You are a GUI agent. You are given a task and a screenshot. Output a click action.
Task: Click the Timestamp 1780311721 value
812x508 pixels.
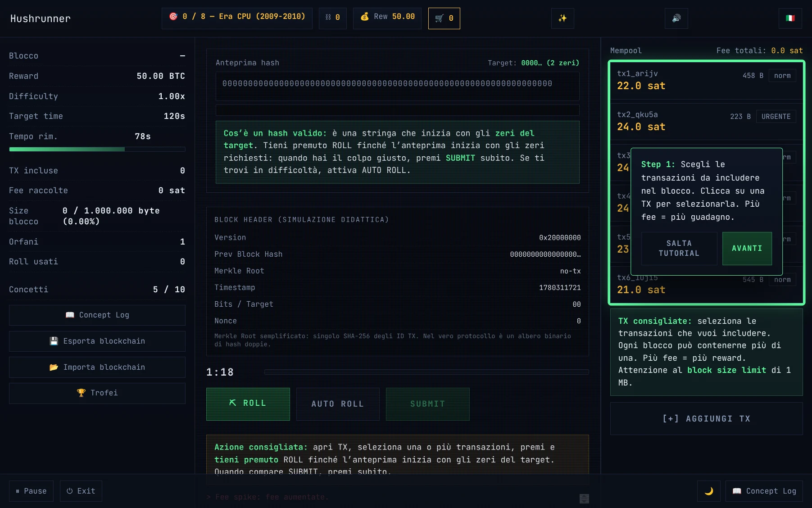pos(560,288)
